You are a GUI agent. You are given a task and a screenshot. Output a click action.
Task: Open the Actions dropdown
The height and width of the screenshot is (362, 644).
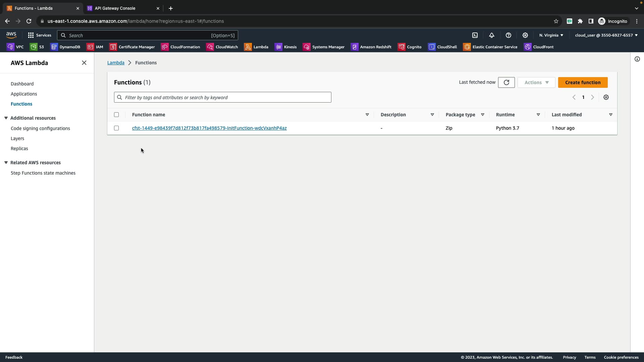point(536,82)
